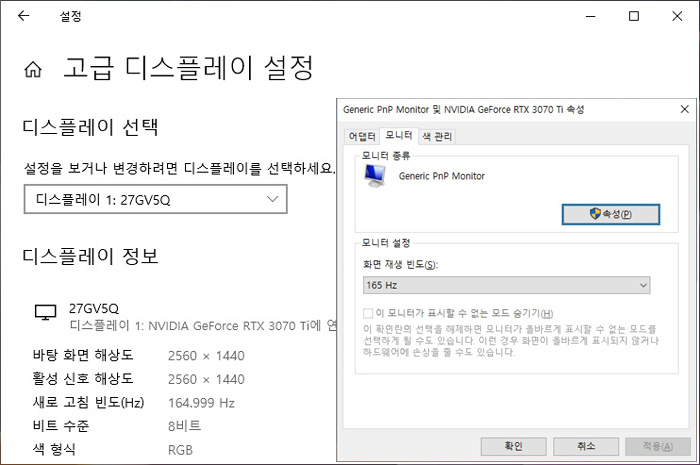The height and width of the screenshot is (465, 700).
Task: Minimize the 설정 window
Action: point(587,17)
